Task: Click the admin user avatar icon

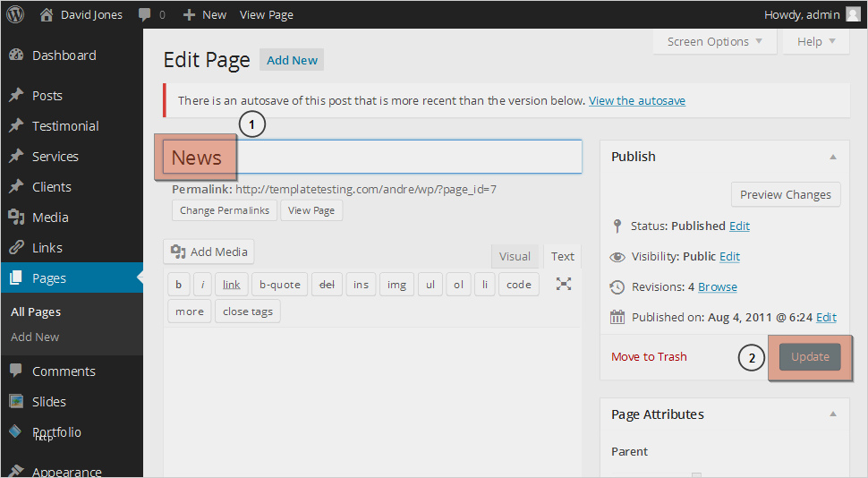Action: 853,14
